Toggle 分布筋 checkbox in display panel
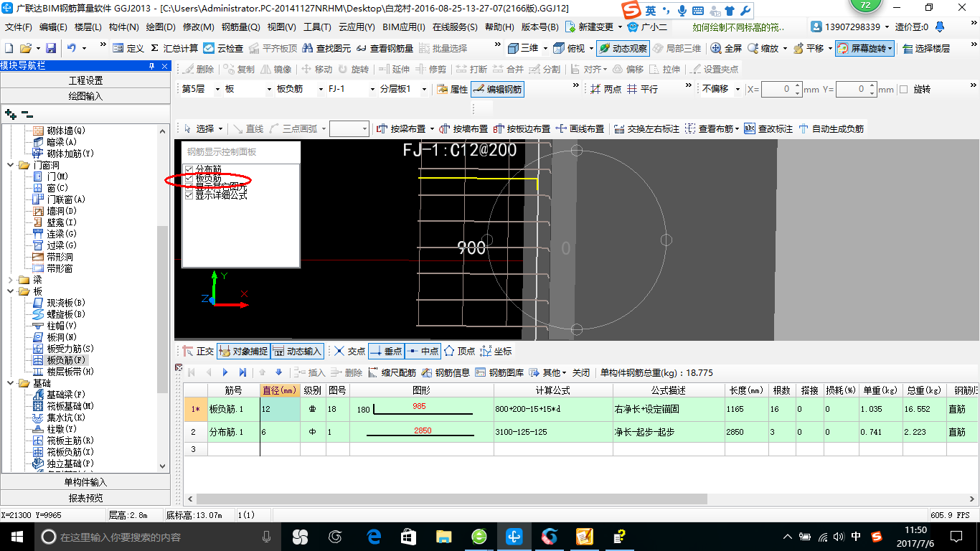 tap(189, 169)
